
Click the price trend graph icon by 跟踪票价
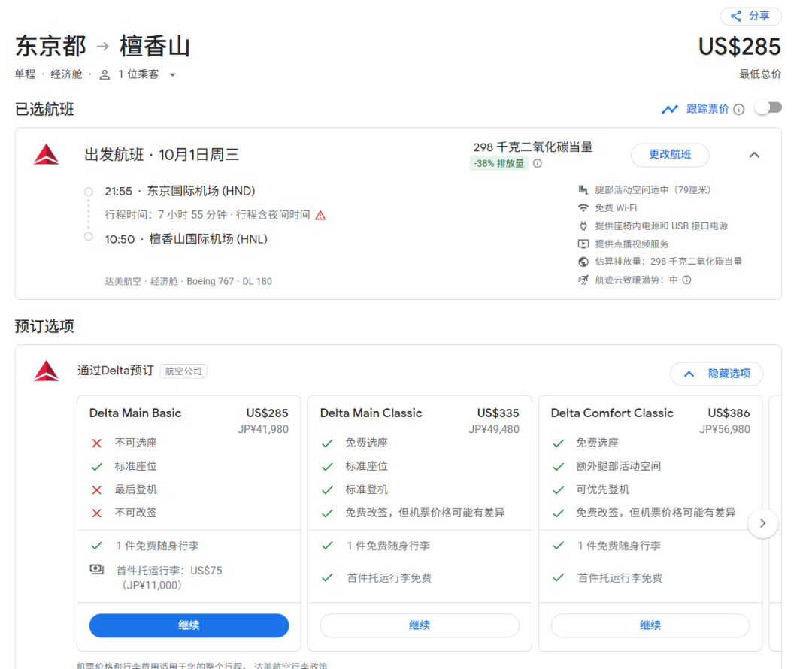(669, 110)
